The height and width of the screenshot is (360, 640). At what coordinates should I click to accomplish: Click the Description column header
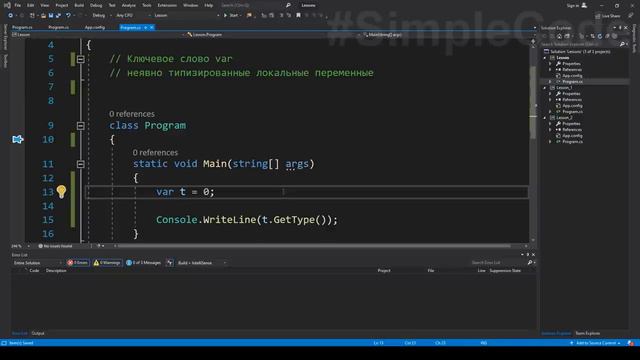[x=56, y=271]
